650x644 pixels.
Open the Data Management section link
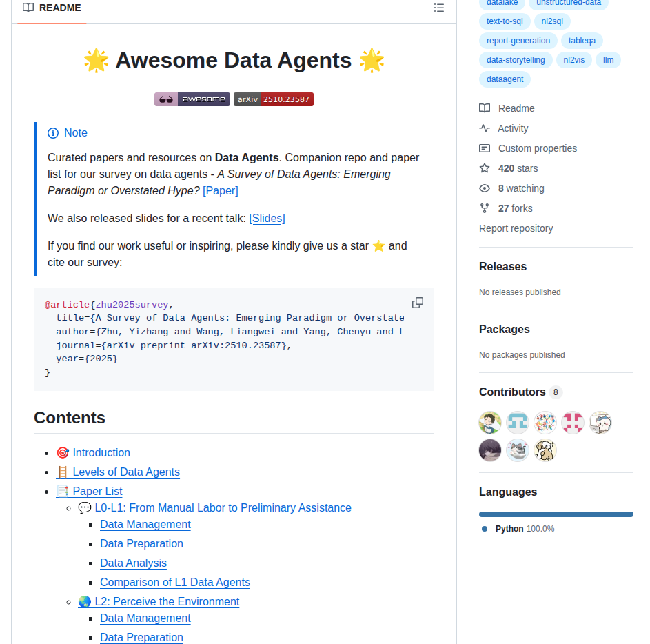[145, 524]
